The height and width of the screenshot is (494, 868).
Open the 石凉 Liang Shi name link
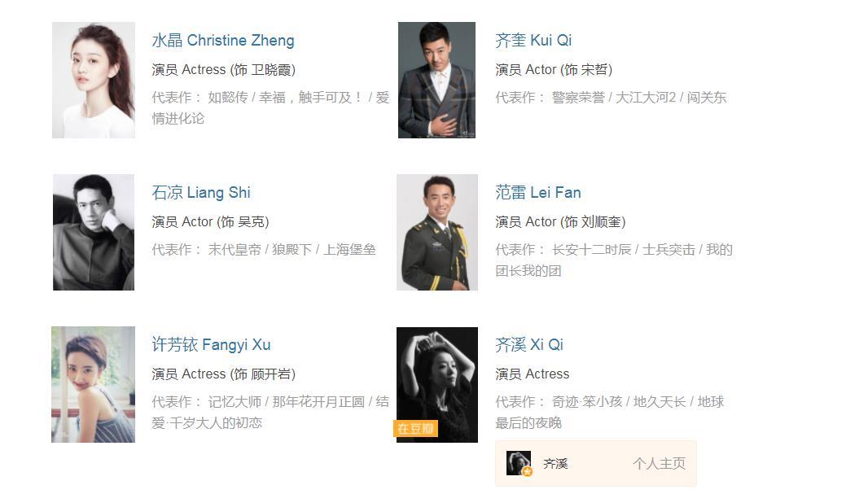tap(201, 193)
